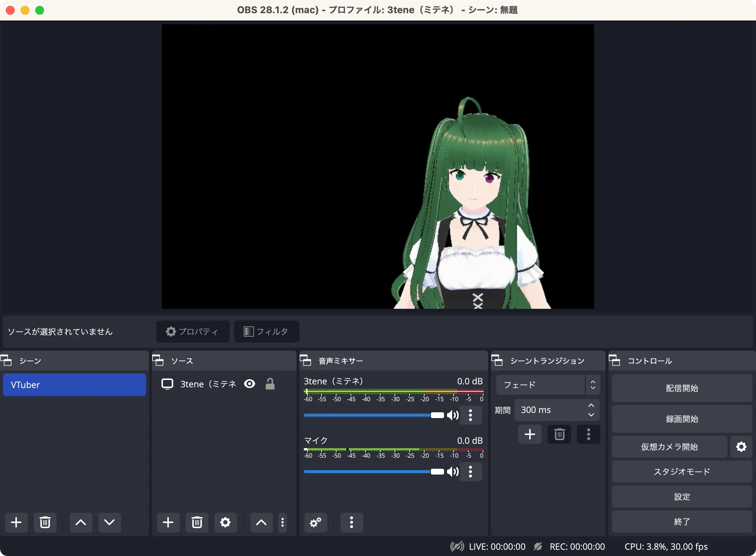Move scene up with arrow
The image size is (756, 556).
coord(81,522)
